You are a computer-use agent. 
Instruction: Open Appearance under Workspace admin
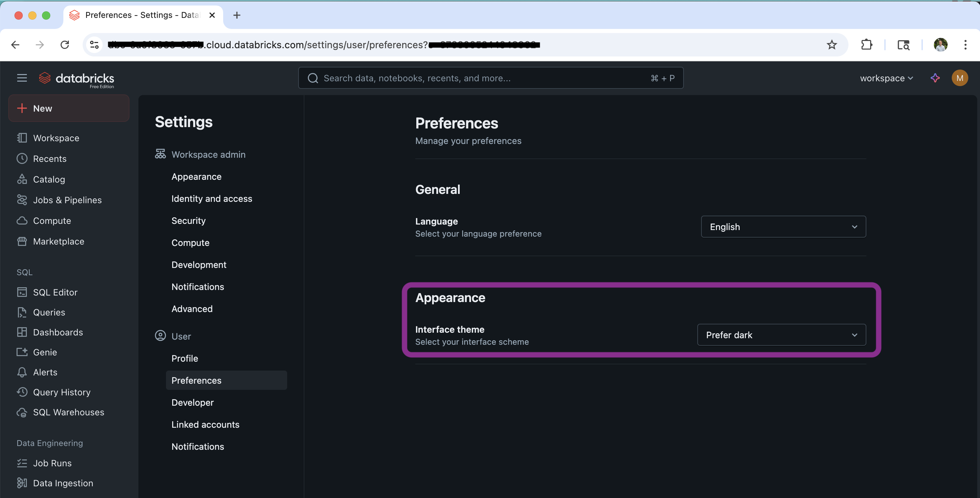pyautogui.click(x=196, y=177)
